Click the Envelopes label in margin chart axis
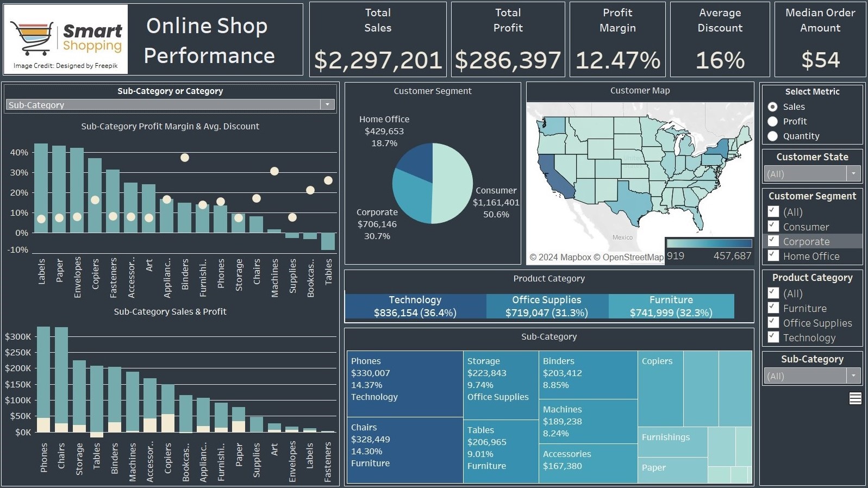This screenshot has width=868, height=488. [77, 277]
